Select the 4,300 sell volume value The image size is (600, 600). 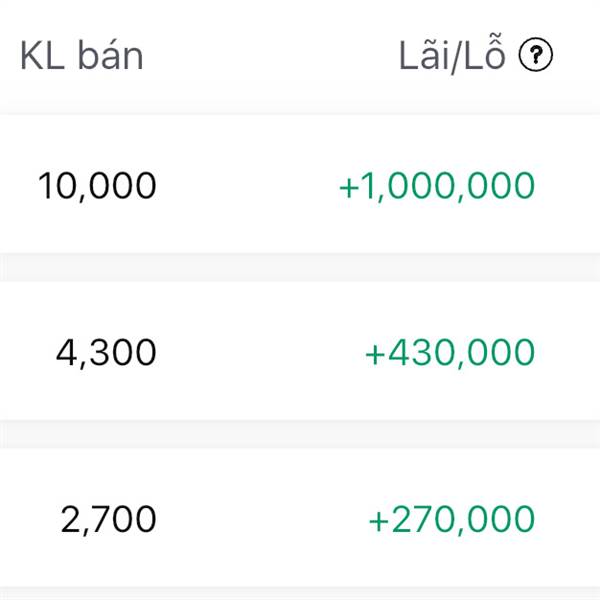[105, 352]
